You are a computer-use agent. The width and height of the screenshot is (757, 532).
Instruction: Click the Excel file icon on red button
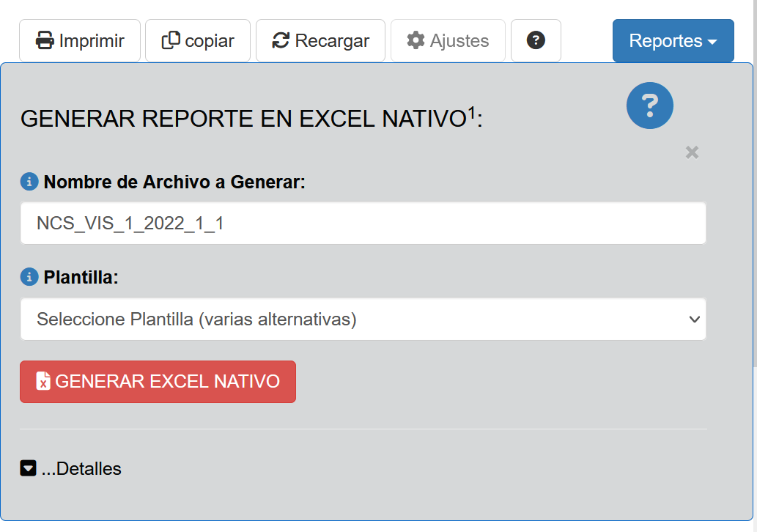43,382
